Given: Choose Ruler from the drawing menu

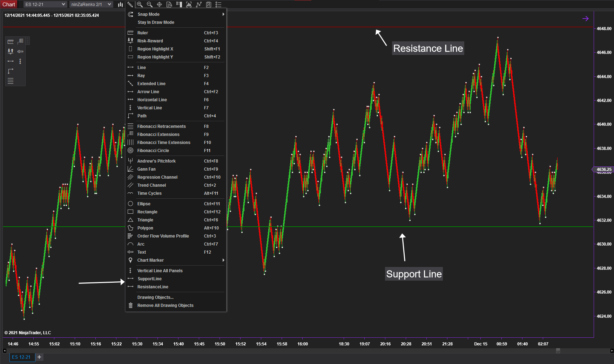Looking at the screenshot, I should tap(176, 33).
